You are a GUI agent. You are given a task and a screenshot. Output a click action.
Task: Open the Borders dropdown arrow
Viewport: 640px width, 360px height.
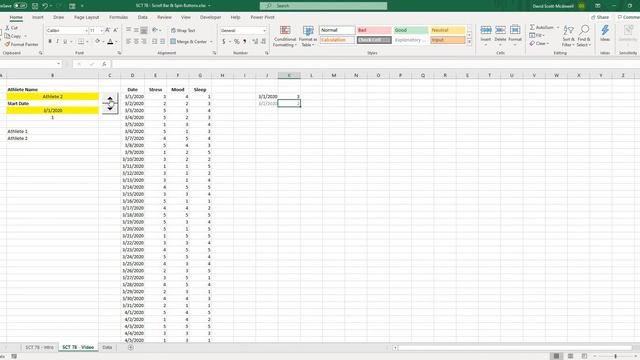click(x=87, y=42)
